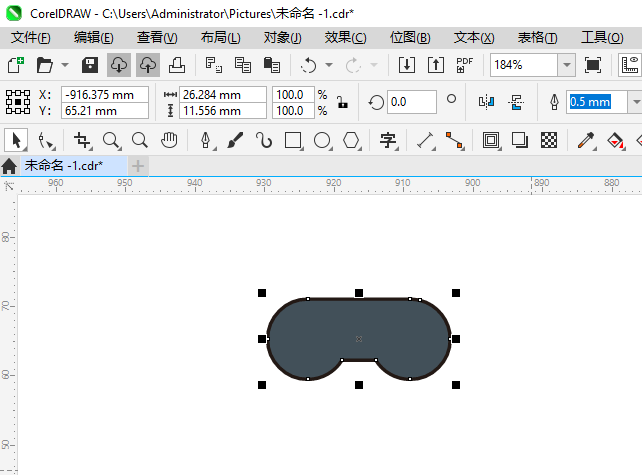Click the Redo arrow icon
This screenshot has height=475, width=642.
coord(353,65)
